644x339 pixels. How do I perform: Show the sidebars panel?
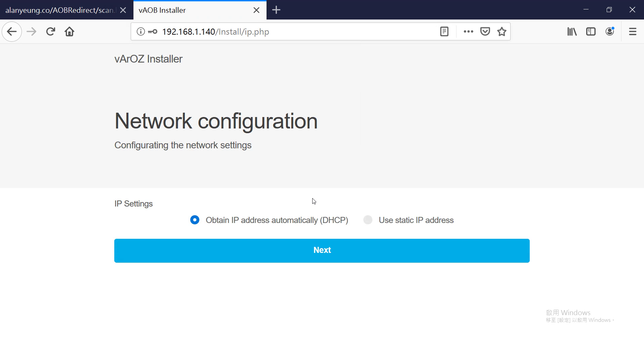(x=591, y=32)
